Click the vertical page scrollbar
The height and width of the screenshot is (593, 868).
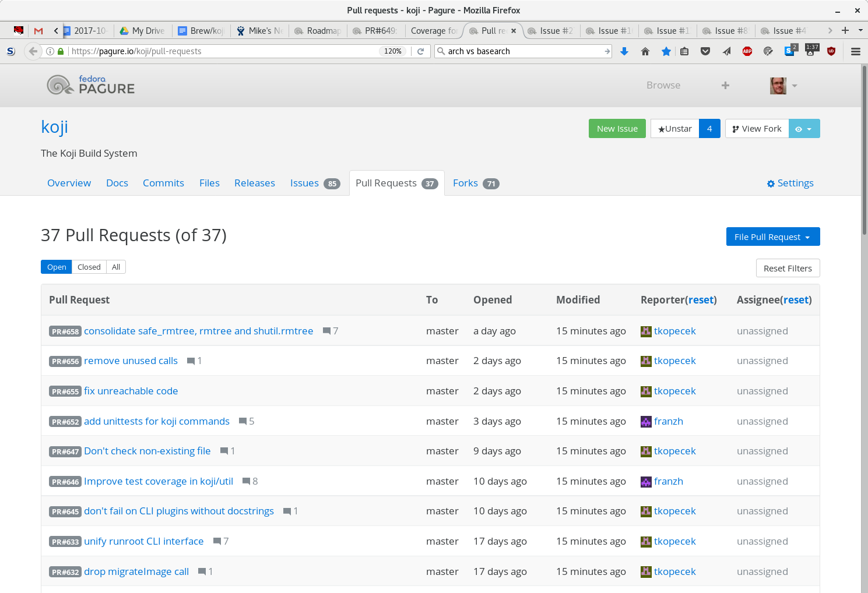coord(865,150)
